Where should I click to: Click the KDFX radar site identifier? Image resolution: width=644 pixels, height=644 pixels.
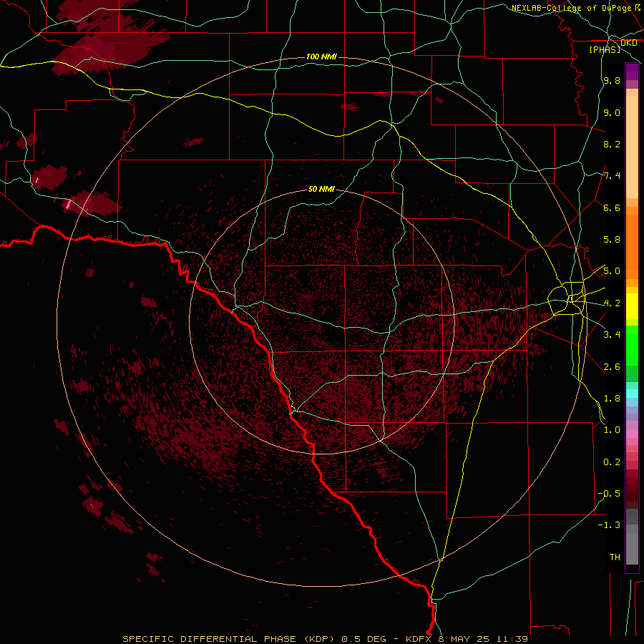click(x=419, y=639)
